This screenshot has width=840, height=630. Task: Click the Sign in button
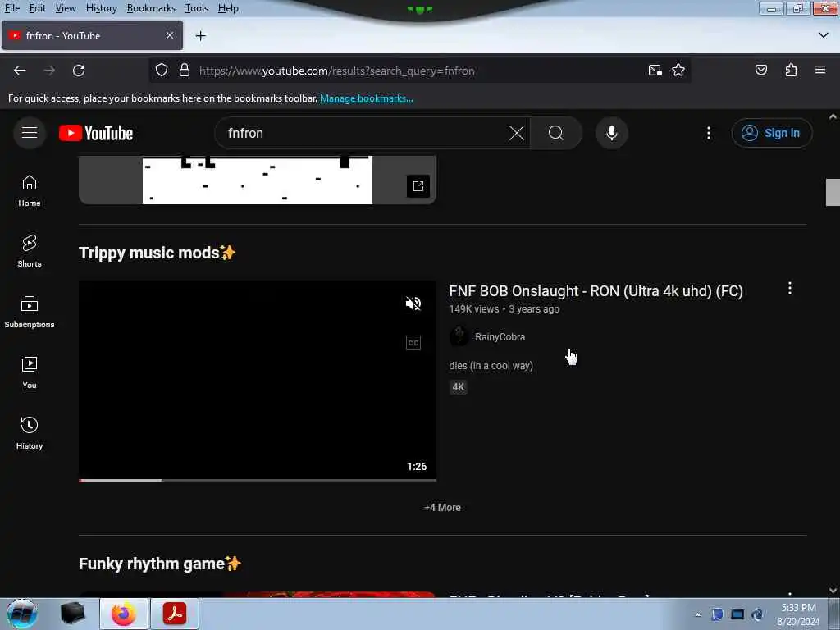tap(771, 133)
